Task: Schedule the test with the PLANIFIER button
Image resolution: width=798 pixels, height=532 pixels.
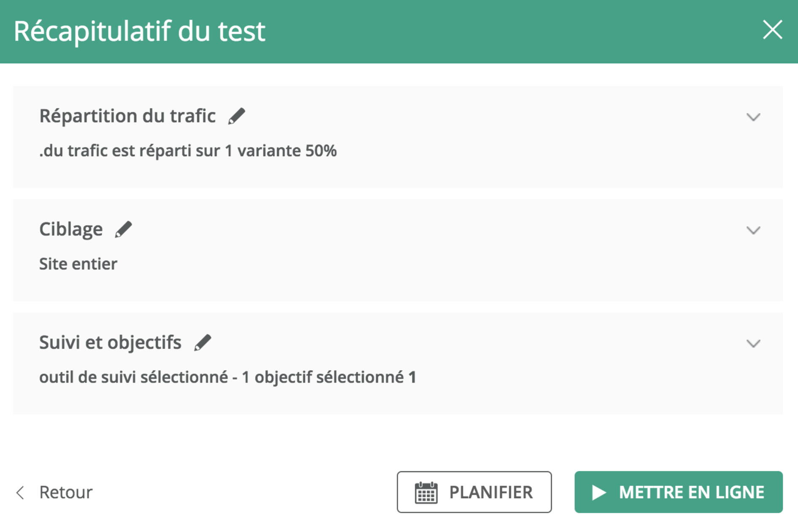Action: (474, 492)
